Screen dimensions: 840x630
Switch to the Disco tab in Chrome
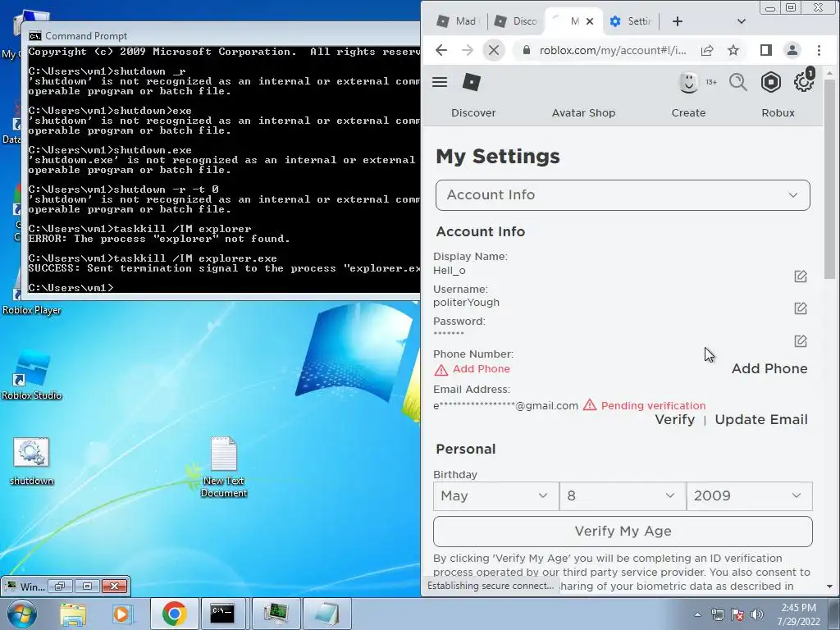(x=515, y=21)
